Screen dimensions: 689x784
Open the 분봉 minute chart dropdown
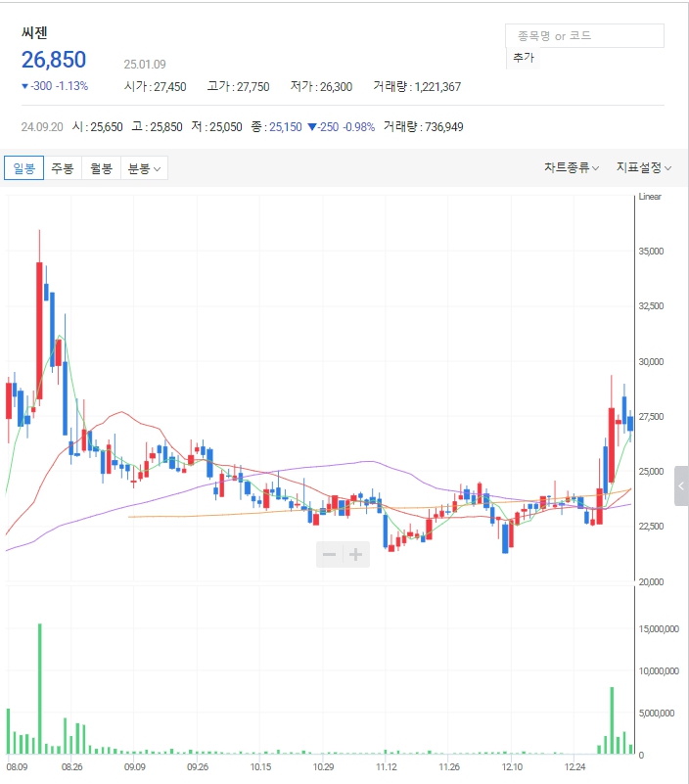pos(144,168)
